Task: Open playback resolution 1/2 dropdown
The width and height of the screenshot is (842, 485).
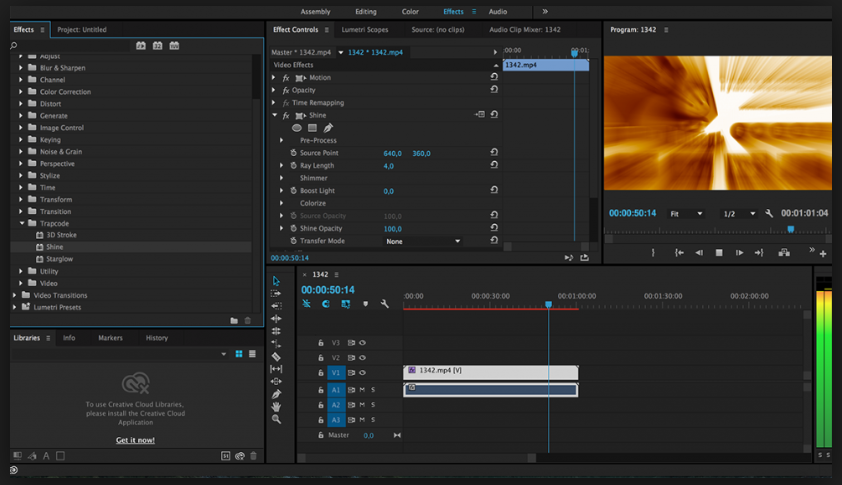Action: (x=738, y=214)
